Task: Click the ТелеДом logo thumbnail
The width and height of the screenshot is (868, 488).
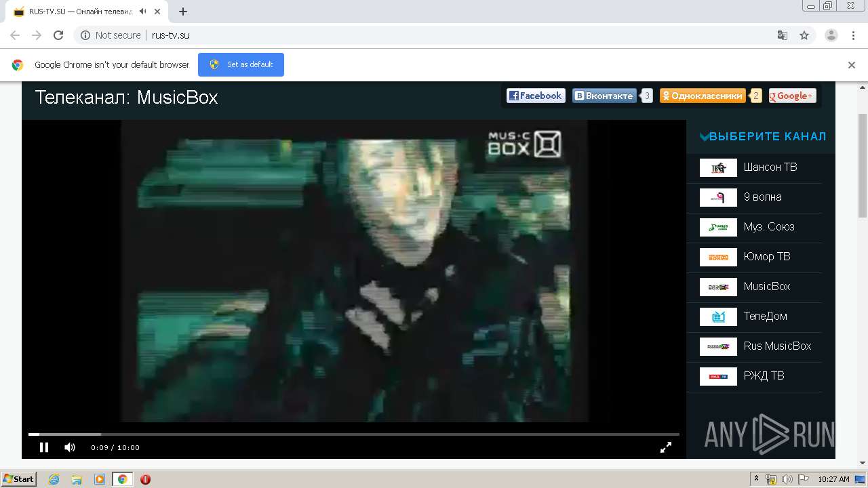Action: click(718, 317)
